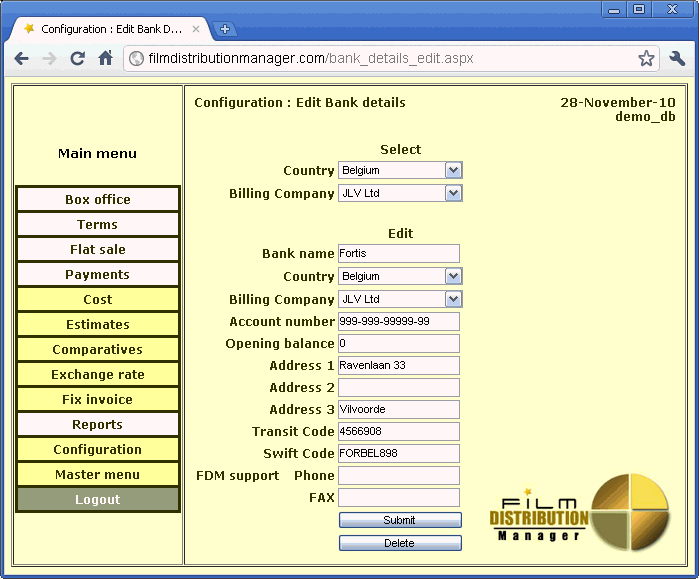Open the Reports menu item
699x579 pixels.
(x=98, y=424)
